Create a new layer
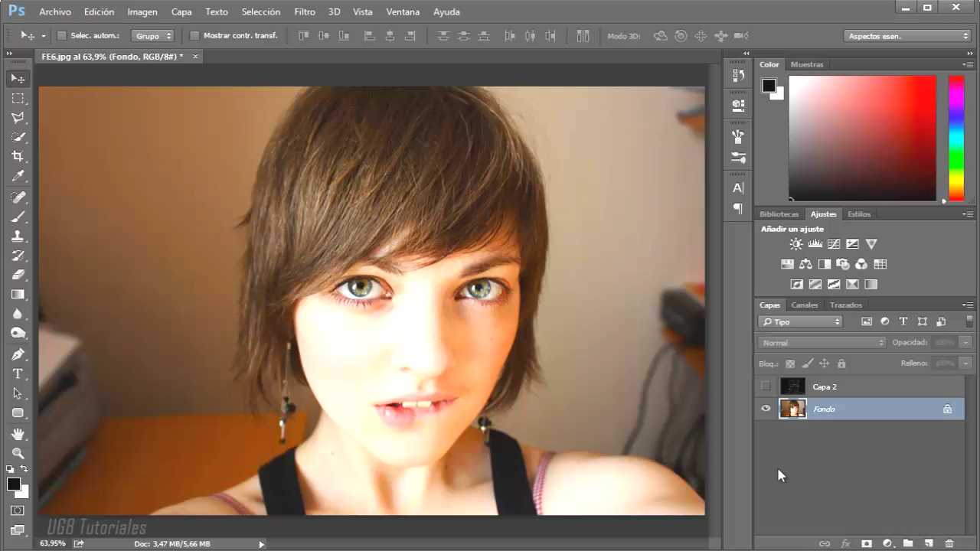The image size is (980, 551). pos(928,543)
